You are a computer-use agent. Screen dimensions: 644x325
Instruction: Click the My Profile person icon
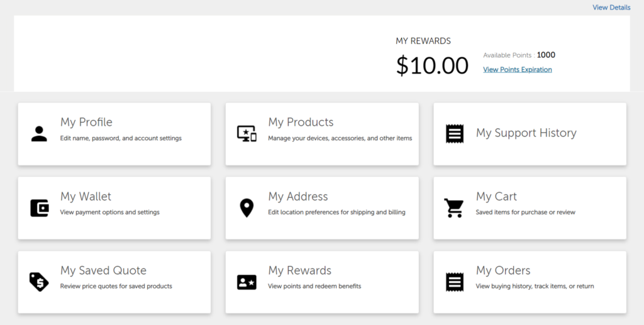click(x=39, y=134)
